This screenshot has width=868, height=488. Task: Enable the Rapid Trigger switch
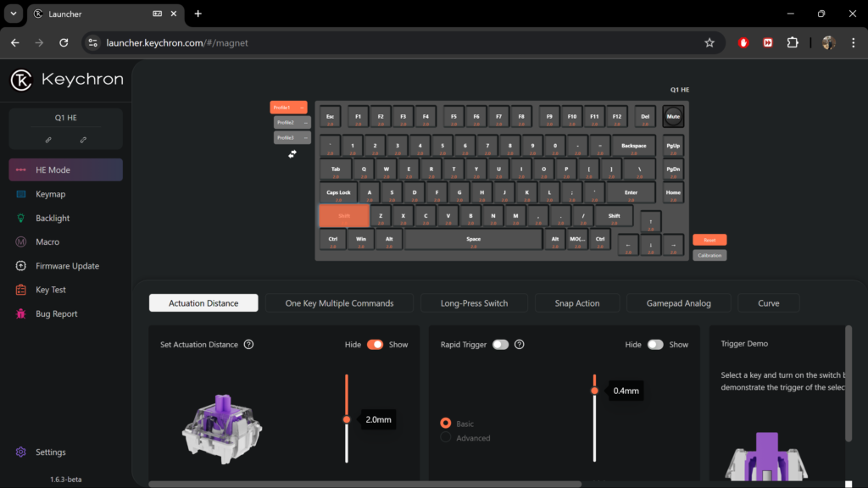(x=500, y=344)
